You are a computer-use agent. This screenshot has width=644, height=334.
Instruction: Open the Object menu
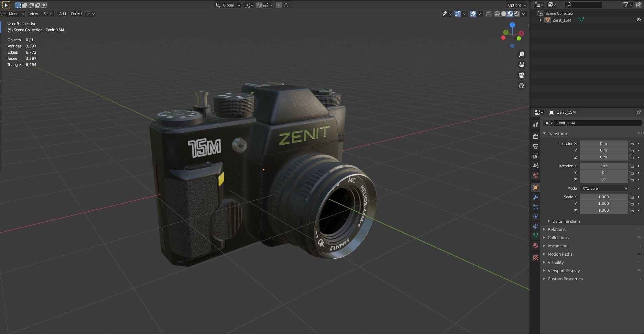click(76, 14)
